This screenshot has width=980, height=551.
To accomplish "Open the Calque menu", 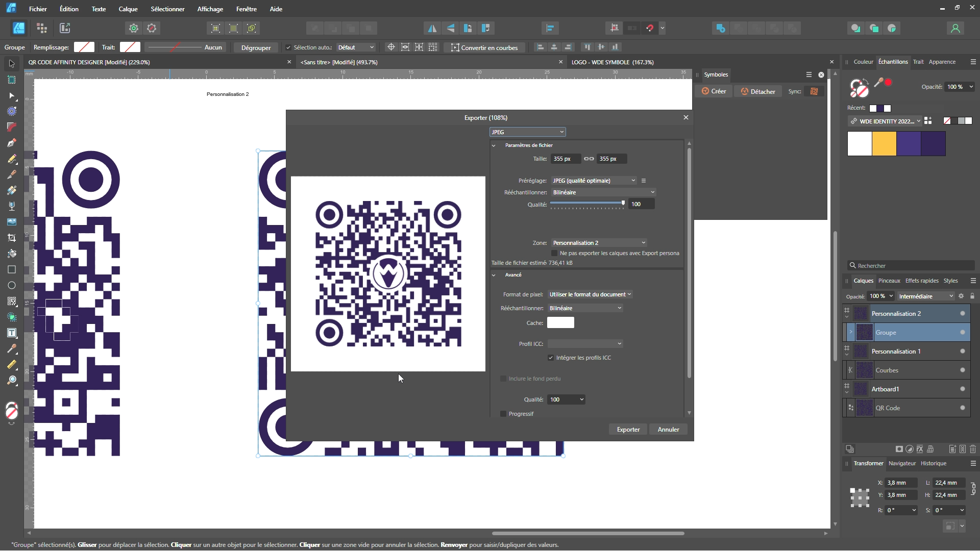I will click(128, 9).
